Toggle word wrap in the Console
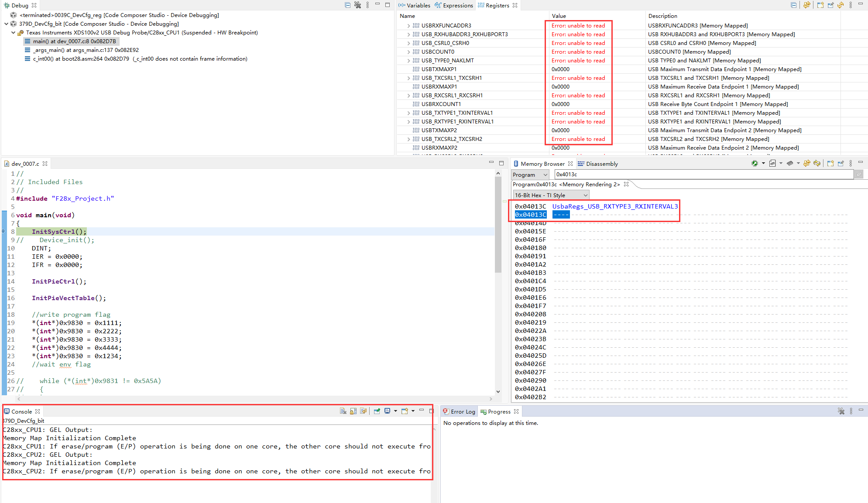Screen dimensions: 868x503 coord(364,411)
